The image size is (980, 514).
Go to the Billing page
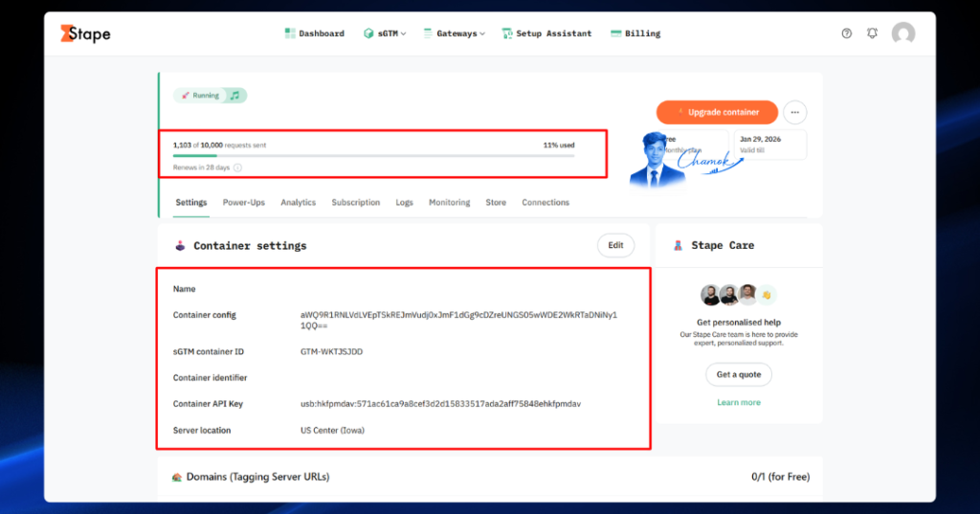(x=635, y=34)
